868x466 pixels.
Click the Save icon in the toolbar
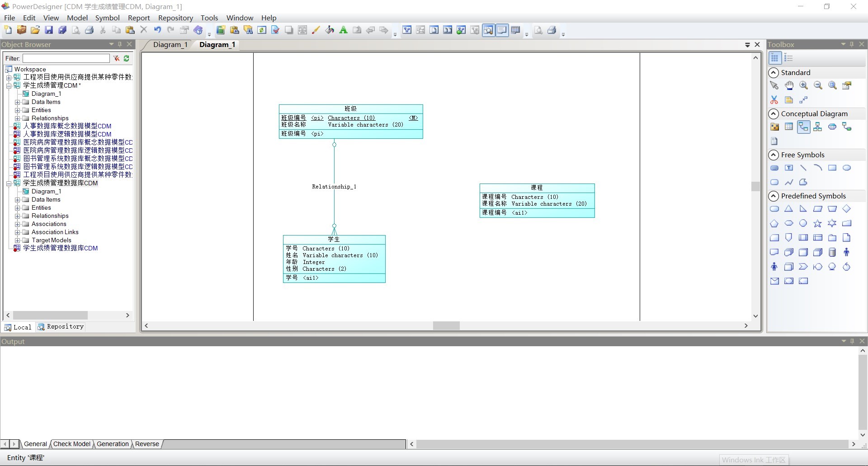coord(49,30)
